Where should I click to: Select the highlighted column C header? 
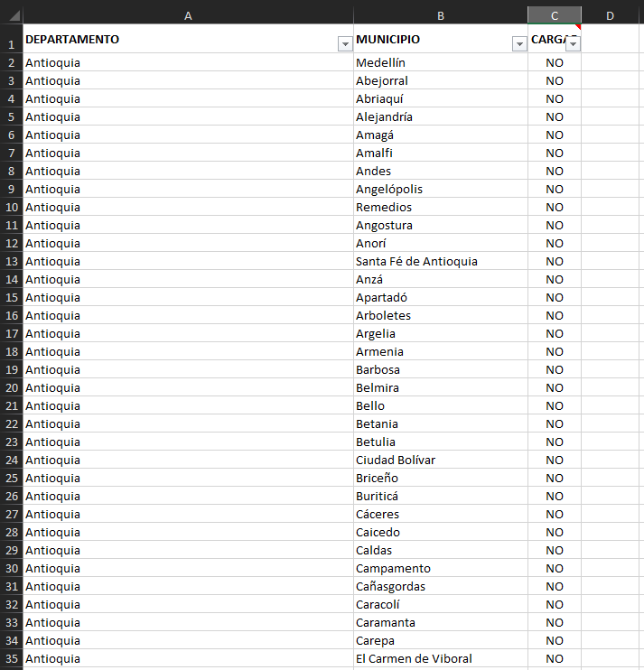click(x=554, y=15)
